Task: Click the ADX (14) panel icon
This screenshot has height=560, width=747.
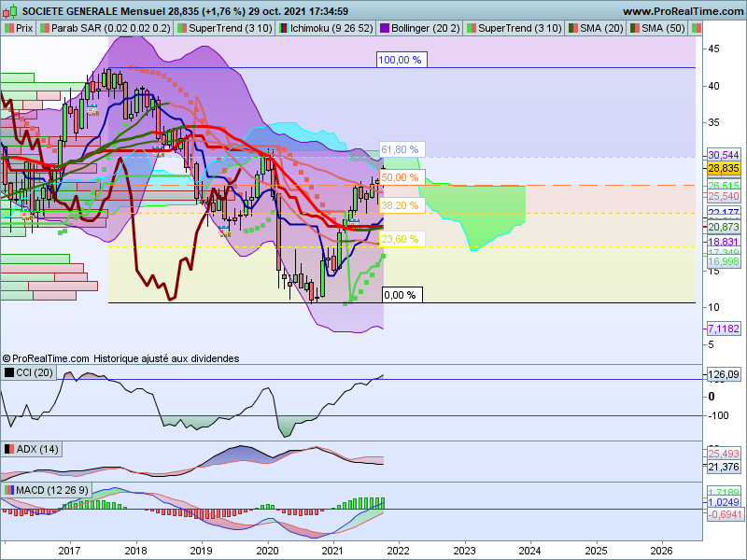Action: (9, 449)
